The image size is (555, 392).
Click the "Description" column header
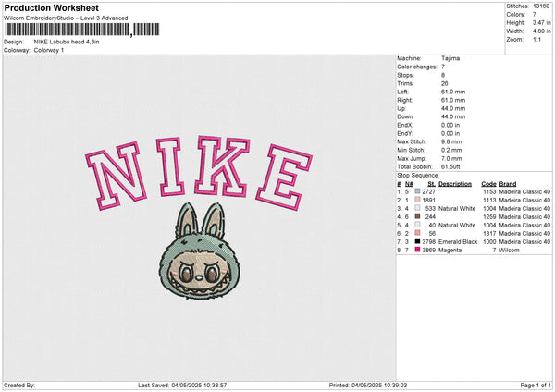[455, 184]
